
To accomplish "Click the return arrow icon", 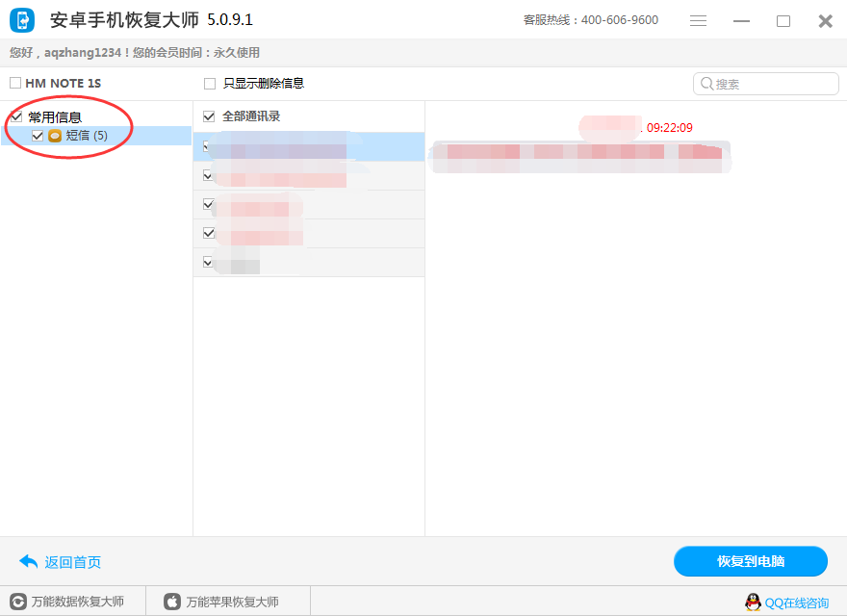I will pyautogui.click(x=28, y=562).
